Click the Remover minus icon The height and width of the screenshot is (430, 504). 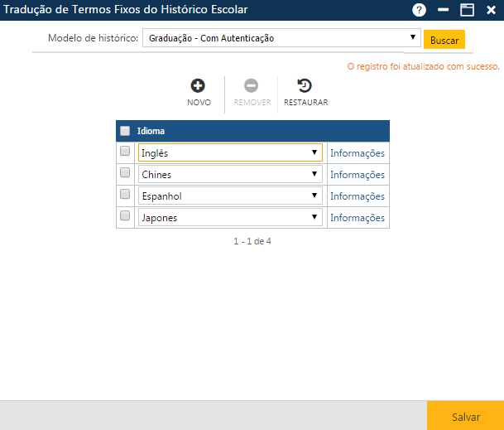[251, 85]
